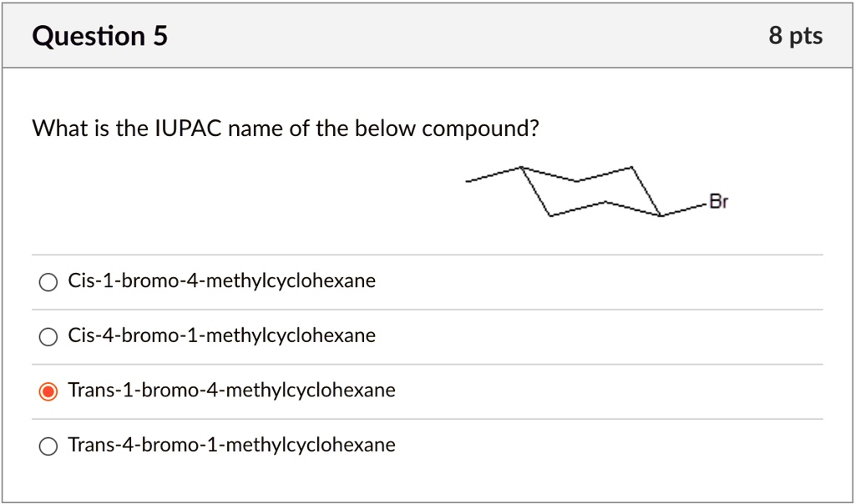855x504 pixels.
Task: Click the Cis-4-bromo-1-methylcyclohexane answer text
Action: (x=221, y=336)
